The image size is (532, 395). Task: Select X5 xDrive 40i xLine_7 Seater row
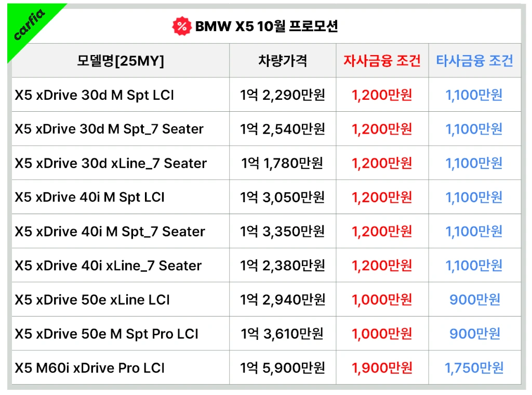coord(108,266)
